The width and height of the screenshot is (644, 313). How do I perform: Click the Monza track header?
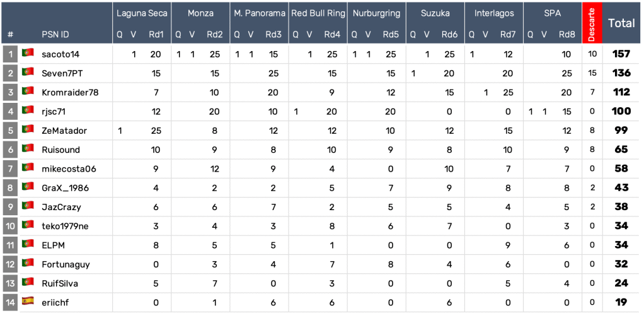[x=200, y=13]
